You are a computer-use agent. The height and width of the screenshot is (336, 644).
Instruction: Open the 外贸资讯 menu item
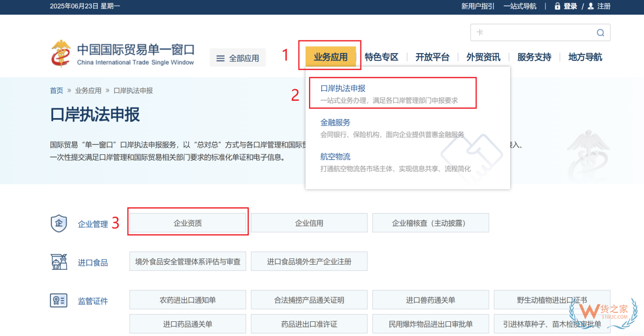click(x=483, y=57)
